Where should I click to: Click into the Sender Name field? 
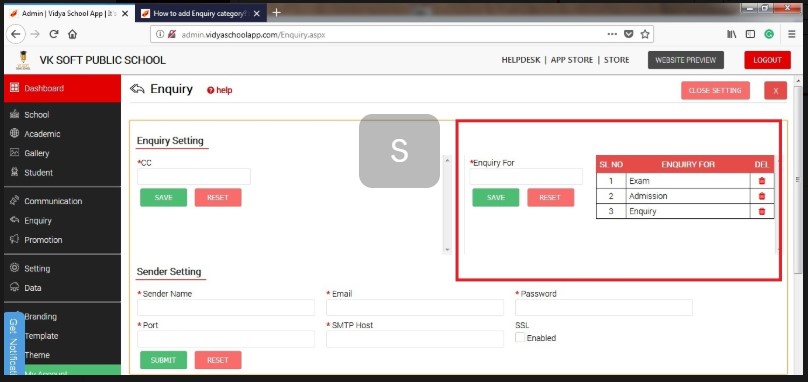point(226,308)
